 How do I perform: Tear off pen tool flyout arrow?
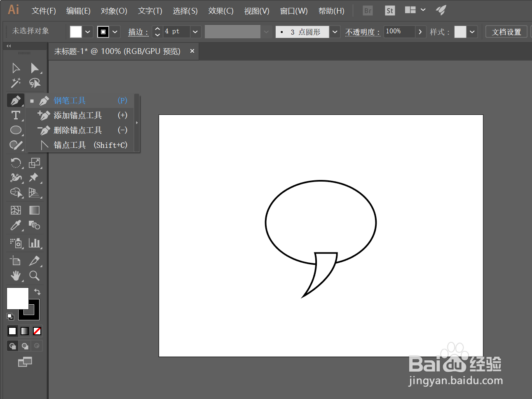[137, 123]
